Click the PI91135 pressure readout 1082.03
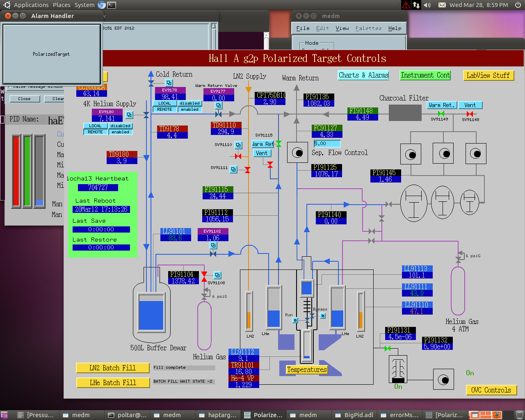The height and width of the screenshot is (420, 525). [319, 103]
